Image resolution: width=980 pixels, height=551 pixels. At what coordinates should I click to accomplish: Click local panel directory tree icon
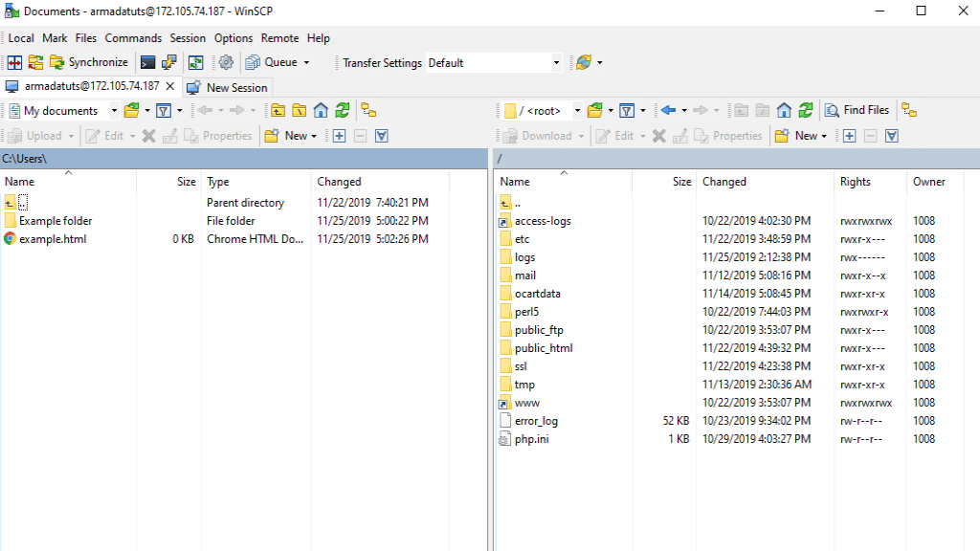click(368, 111)
